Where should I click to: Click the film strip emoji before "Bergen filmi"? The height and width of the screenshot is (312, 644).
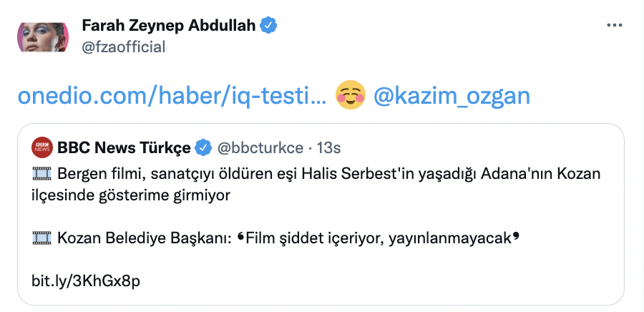(x=42, y=175)
